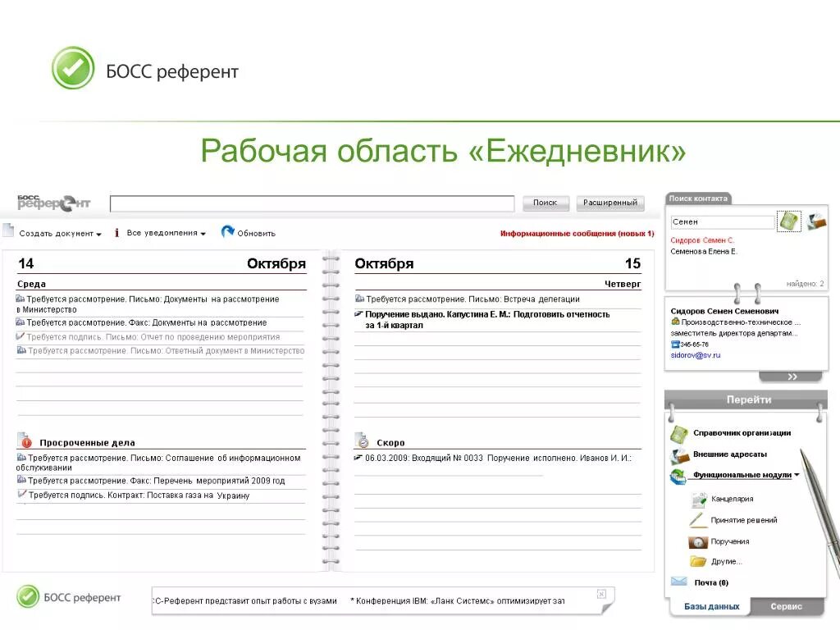Click the Почта envelope icon
This screenshot has height=630, width=840.
tap(678, 582)
